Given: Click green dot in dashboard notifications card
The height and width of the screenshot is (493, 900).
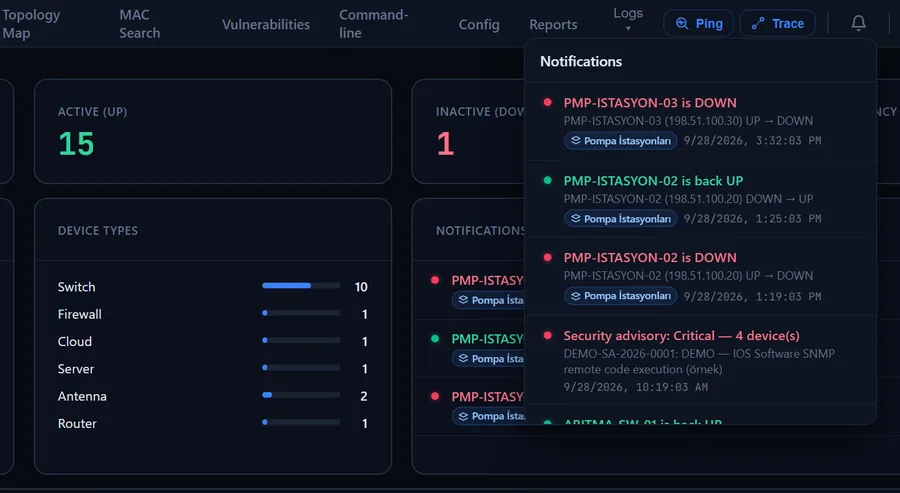Looking at the screenshot, I should coord(435,339).
